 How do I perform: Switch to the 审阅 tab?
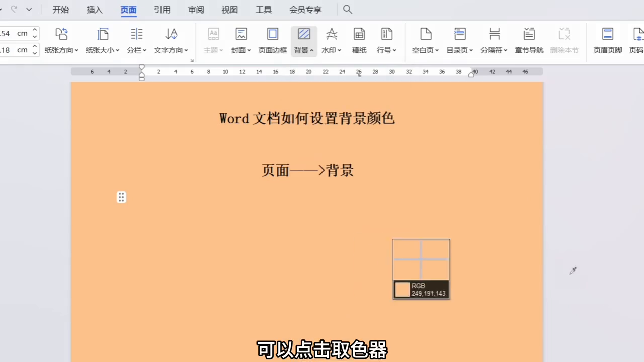pos(196,10)
